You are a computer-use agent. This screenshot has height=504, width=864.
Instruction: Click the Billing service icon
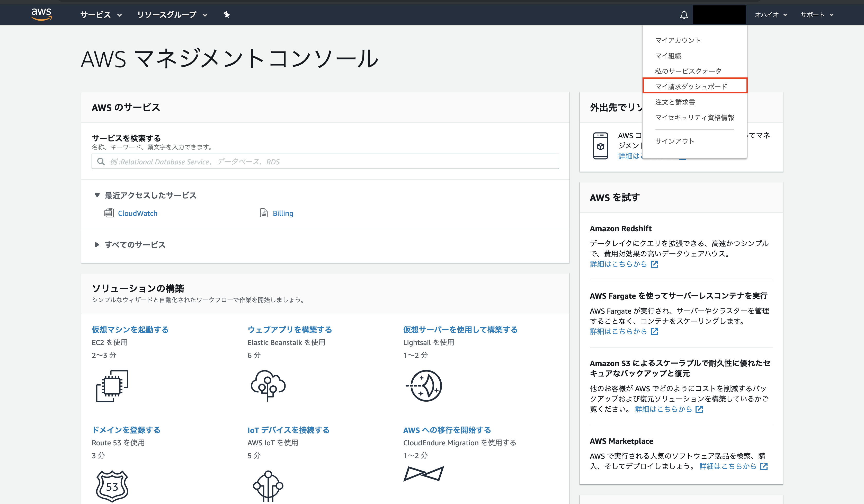[264, 213]
